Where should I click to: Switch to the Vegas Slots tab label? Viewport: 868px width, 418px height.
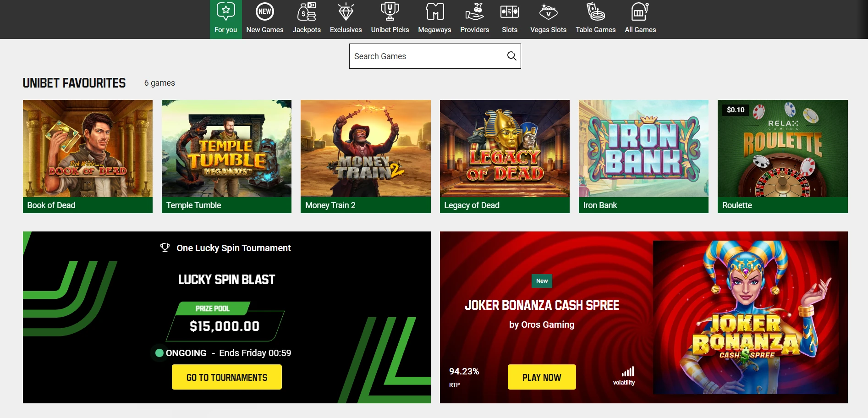(x=548, y=30)
